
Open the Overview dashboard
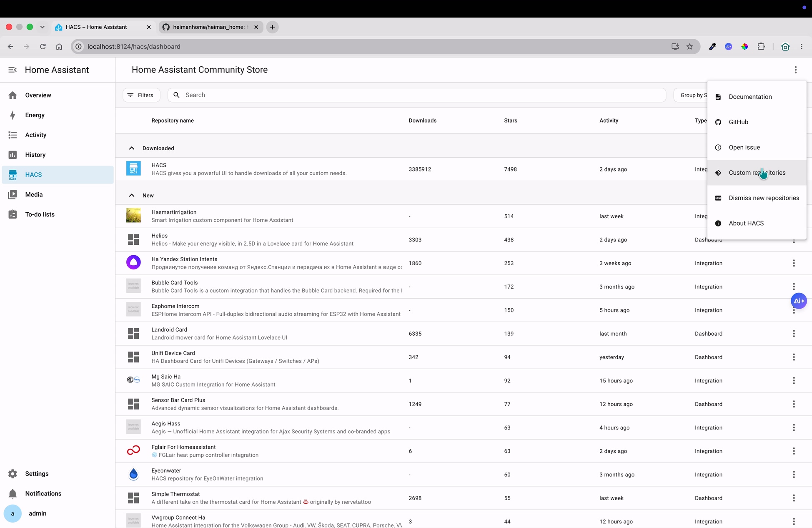(x=58, y=95)
